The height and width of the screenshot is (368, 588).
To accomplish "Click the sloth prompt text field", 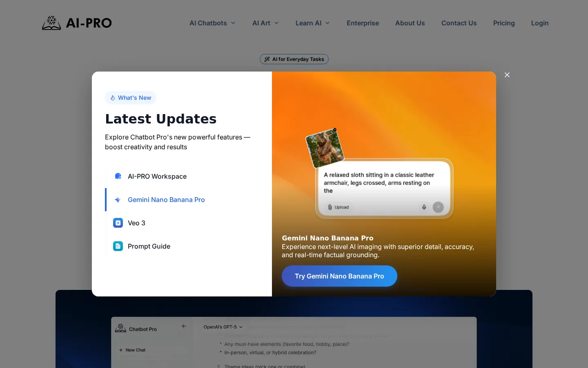I will [379, 183].
